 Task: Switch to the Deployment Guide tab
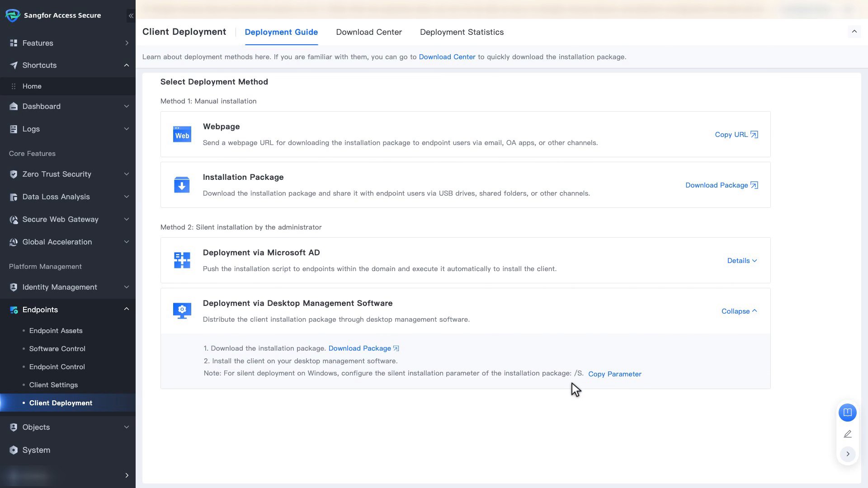point(281,32)
